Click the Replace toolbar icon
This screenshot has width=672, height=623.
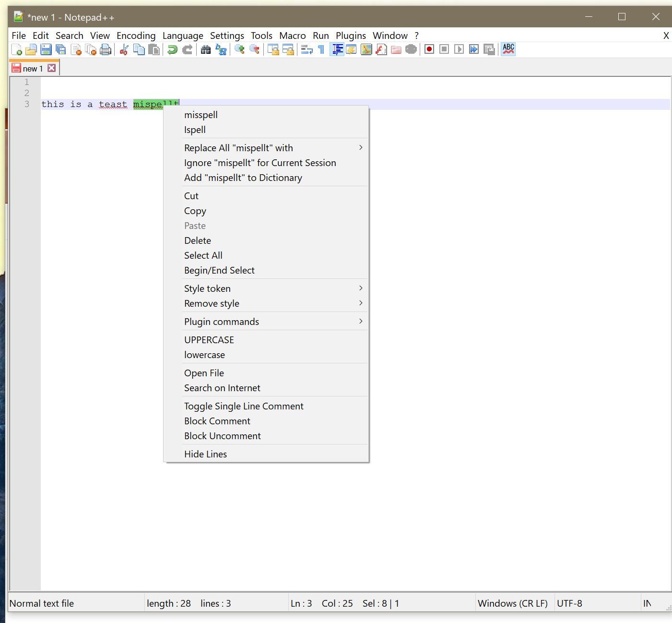pos(221,49)
